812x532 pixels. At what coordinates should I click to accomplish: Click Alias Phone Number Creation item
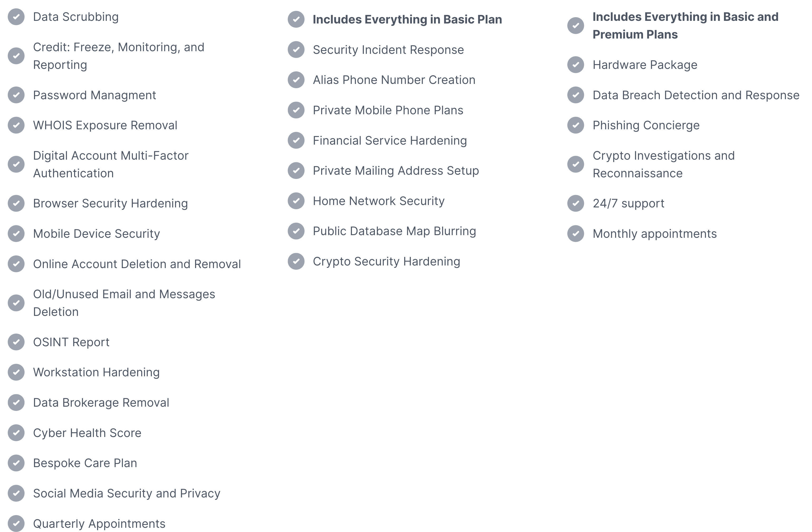394,80
